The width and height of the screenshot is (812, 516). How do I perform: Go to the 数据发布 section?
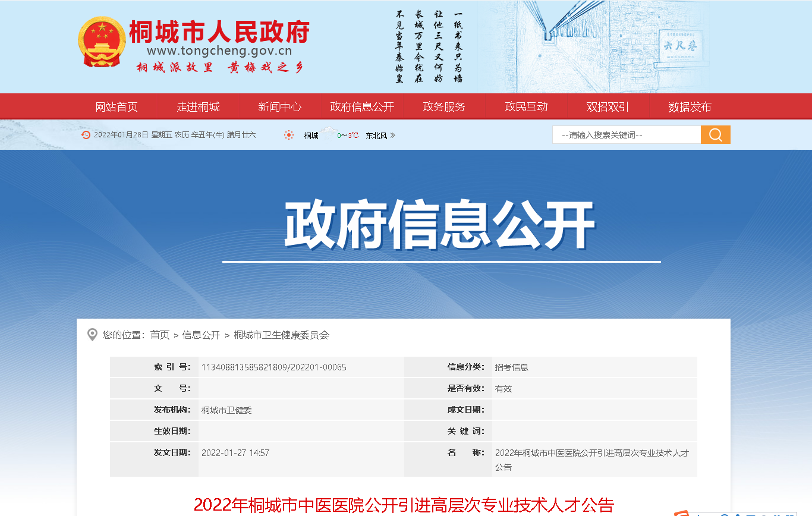click(690, 107)
